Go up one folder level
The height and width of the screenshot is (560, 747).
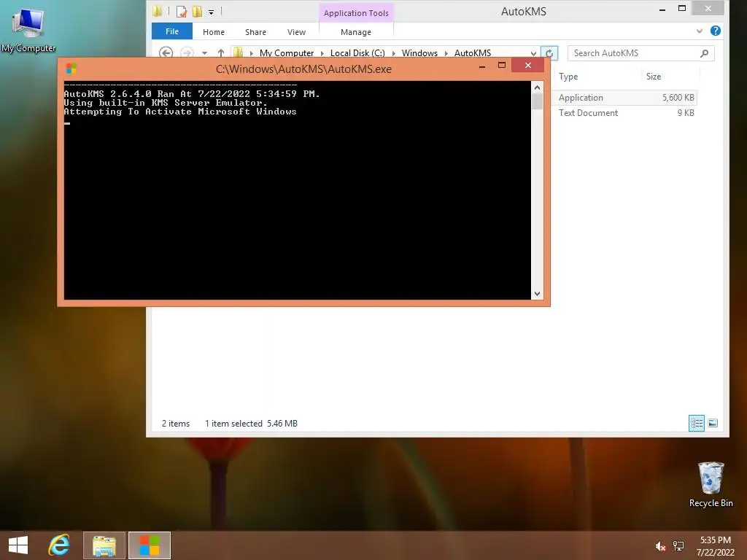(220, 52)
